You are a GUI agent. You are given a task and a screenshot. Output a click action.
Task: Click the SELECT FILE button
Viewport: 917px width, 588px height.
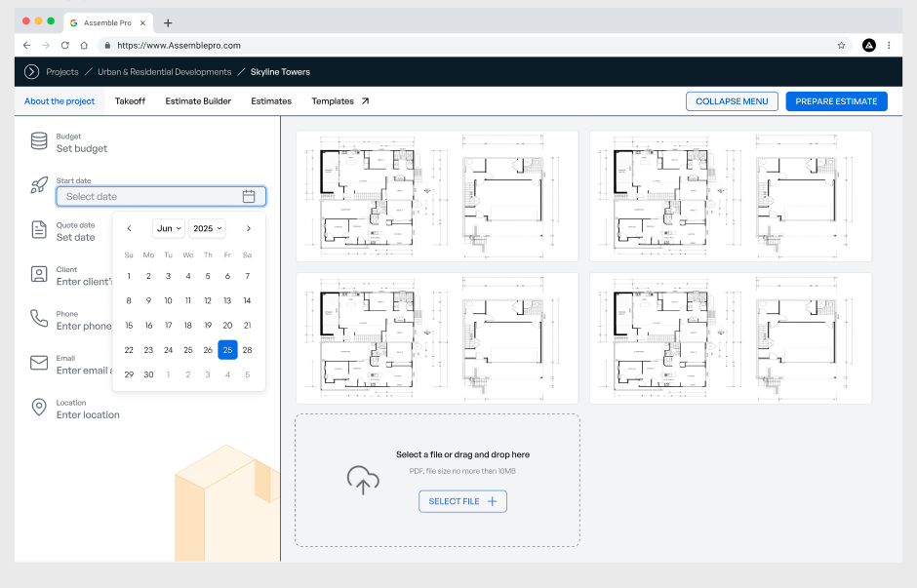pyautogui.click(x=462, y=501)
